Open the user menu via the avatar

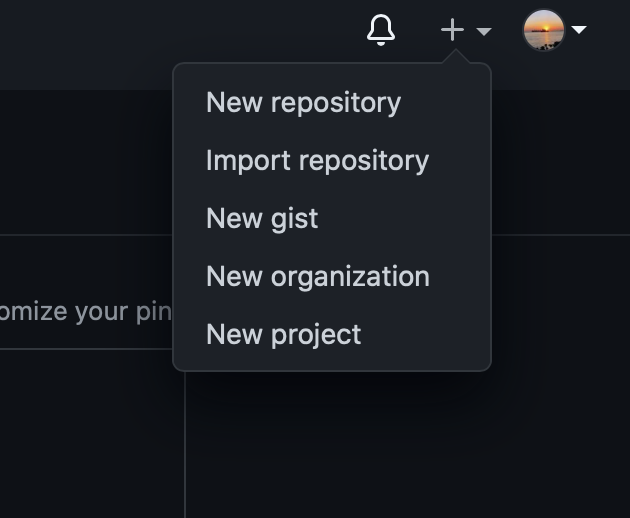(x=544, y=30)
